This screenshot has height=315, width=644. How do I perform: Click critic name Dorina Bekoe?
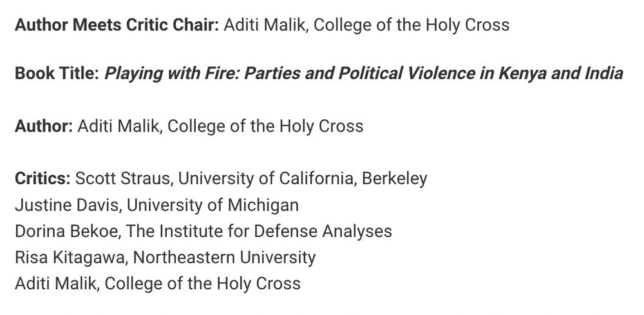[x=68, y=231]
